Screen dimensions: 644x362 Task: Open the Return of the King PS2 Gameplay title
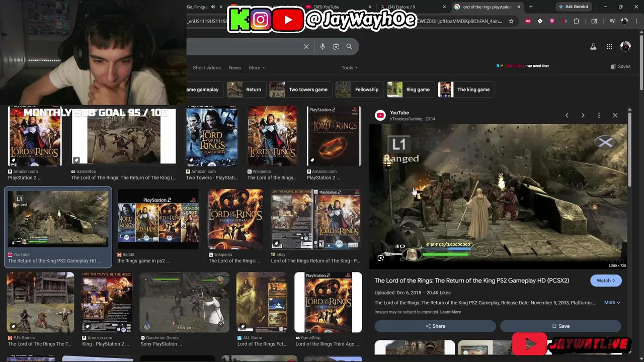coord(471,281)
